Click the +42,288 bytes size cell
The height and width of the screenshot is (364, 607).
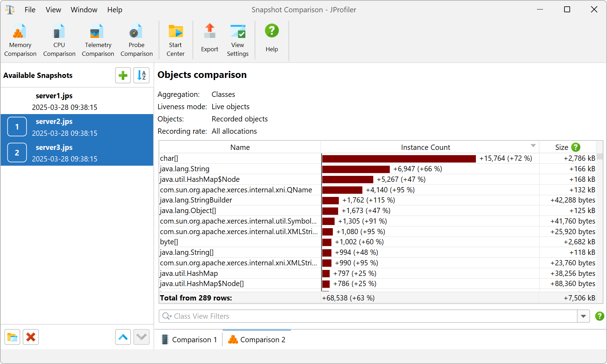click(573, 200)
